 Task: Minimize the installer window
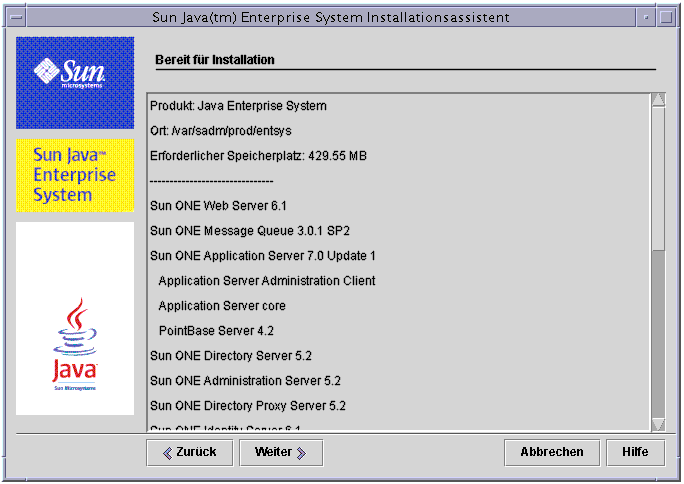point(646,17)
